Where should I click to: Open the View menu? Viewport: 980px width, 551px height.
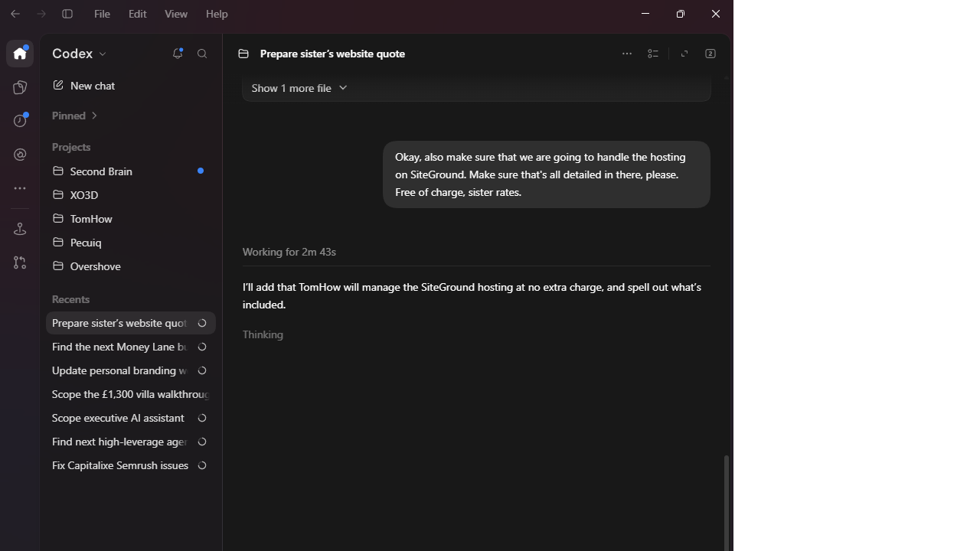coord(176,14)
